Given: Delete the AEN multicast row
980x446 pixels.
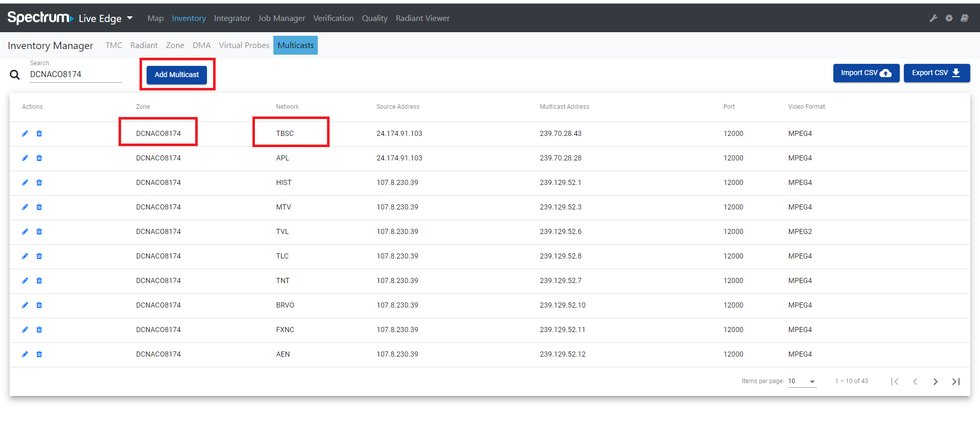Looking at the screenshot, I should pyautogui.click(x=39, y=354).
